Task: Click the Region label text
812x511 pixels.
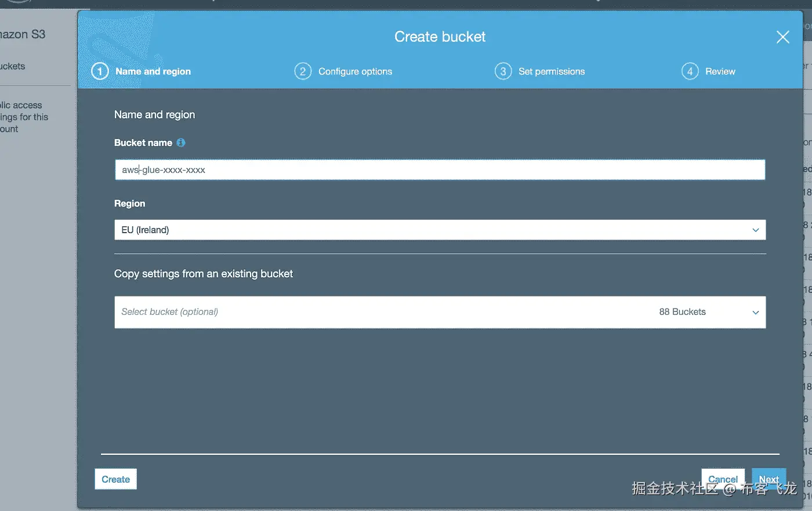Action: pyautogui.click(x=129, y=204)
